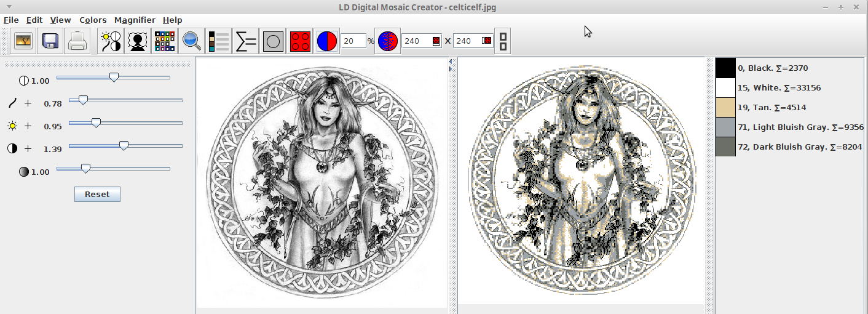This screenshot has height=314, width=868.
Task: Click the toolbar drag handle grip
Action: click(x=6, y=41)
